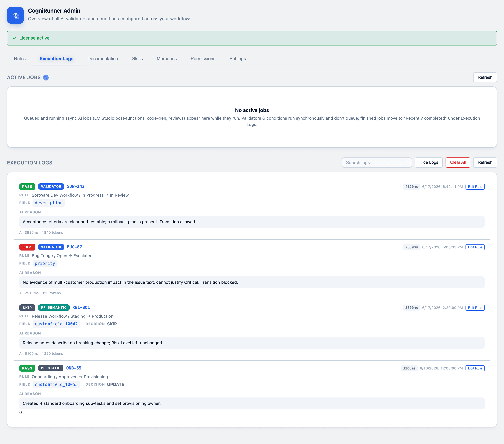Viewport: 504px width, 444px height.
Task: Click the 4120ms duration badge
Action: pyautogui.click(x=412, y=187)
